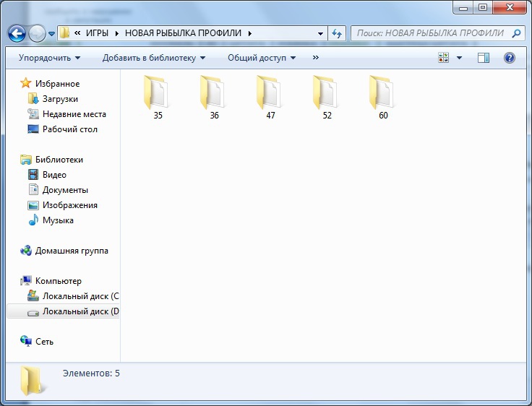This screenshot has height=406, width=532.
Task: Open the Изображения library
Action: point(70,206)
